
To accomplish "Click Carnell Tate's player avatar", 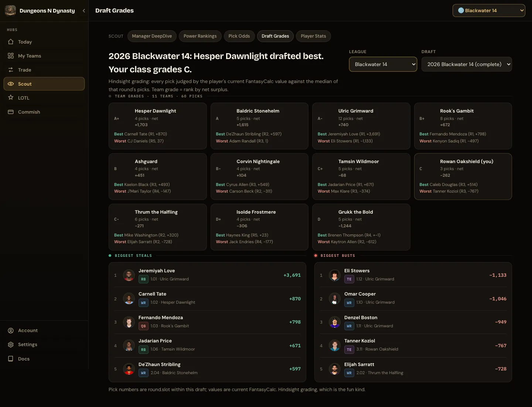I will tap(129, 299).
